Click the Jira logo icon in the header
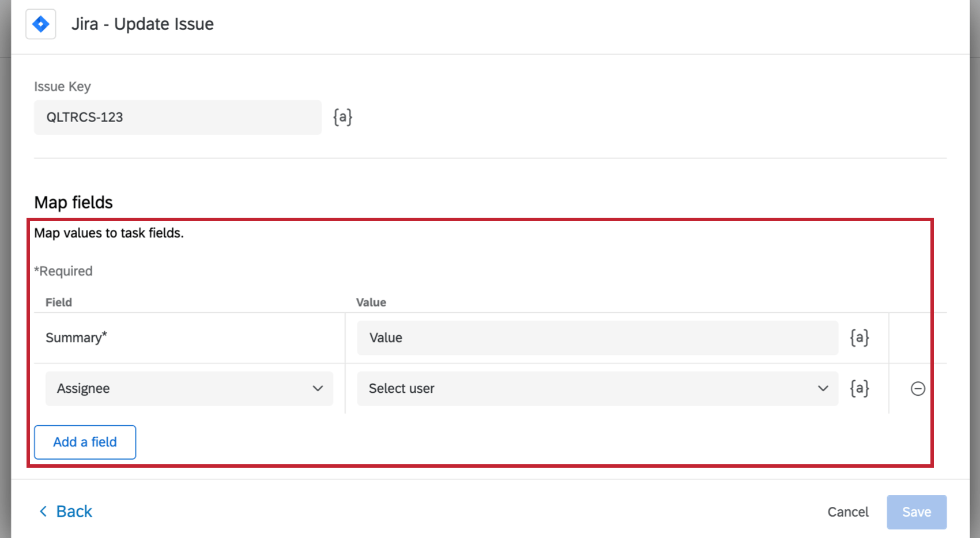The width and height of the screenshot is (980, 538). [40, 24]
